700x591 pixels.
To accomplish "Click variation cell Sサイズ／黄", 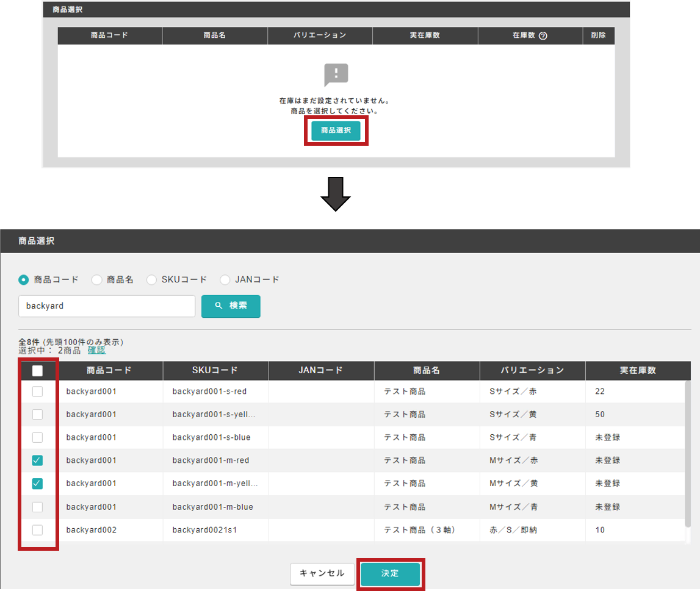I will pyautogui.click(x=513, y=414).
